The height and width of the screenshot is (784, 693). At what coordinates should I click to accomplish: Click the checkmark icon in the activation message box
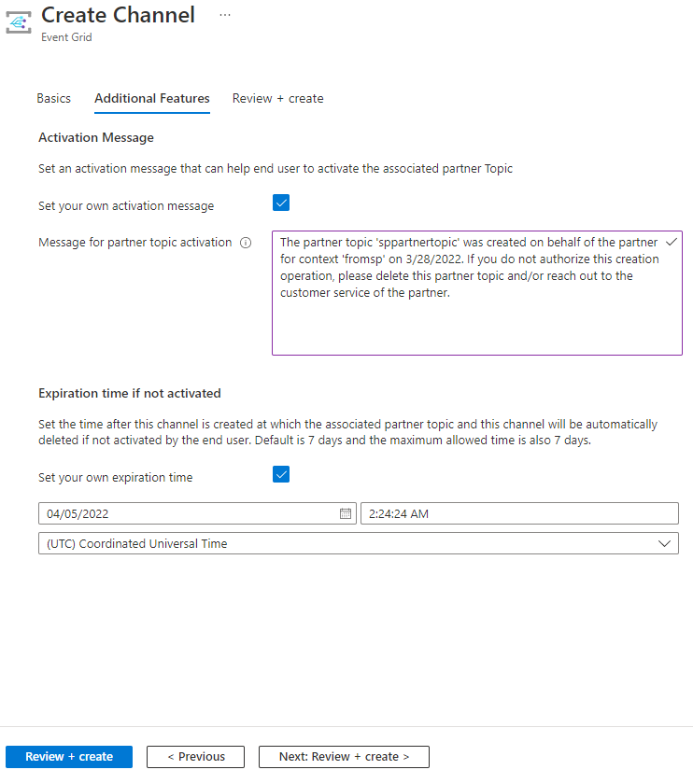click(x=670, y=241)
